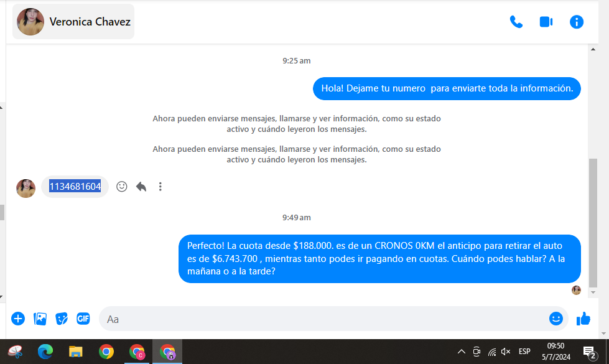
Task: Start a voice call with Veronica Chavez
Action: tap(516, 22)
